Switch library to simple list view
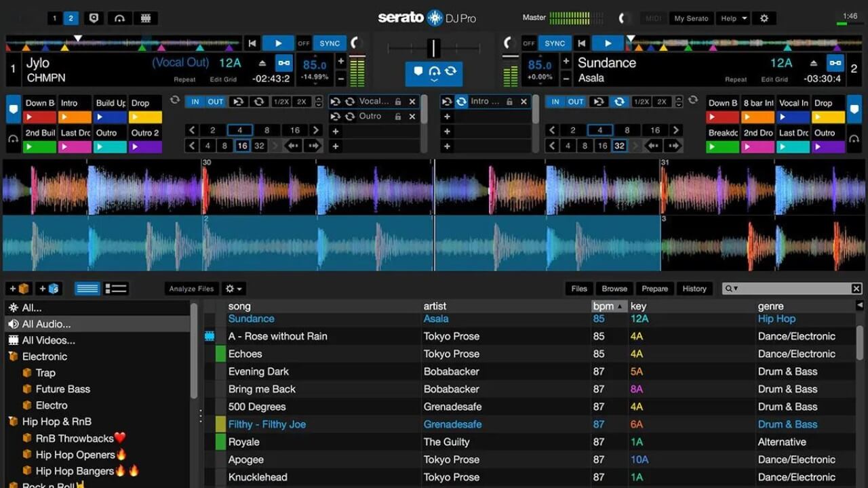 click(87, 289)
